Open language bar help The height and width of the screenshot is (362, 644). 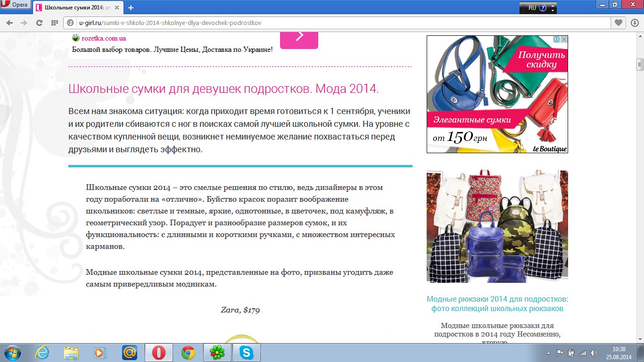pyautogui.click(x=543, y=8)
